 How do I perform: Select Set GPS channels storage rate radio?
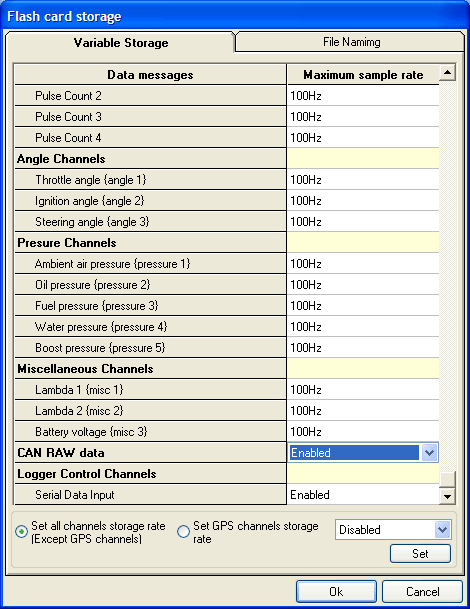click(x=183, y=531)
